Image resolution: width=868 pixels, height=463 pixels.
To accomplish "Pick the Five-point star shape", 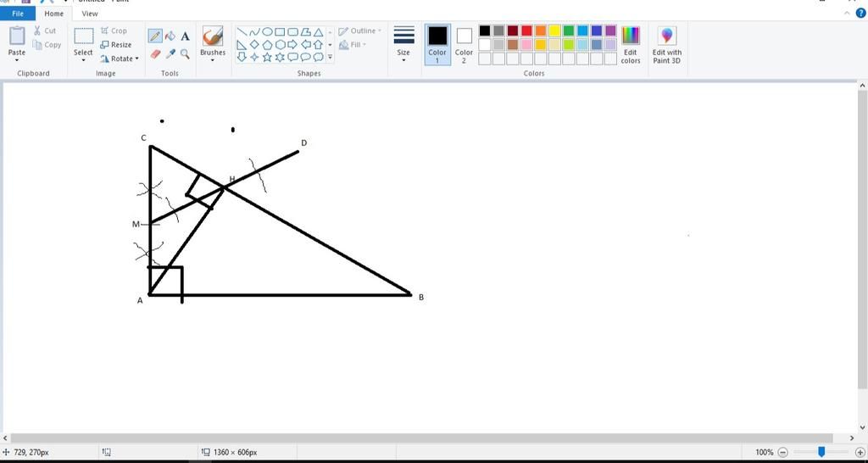I will pos(267,57).
